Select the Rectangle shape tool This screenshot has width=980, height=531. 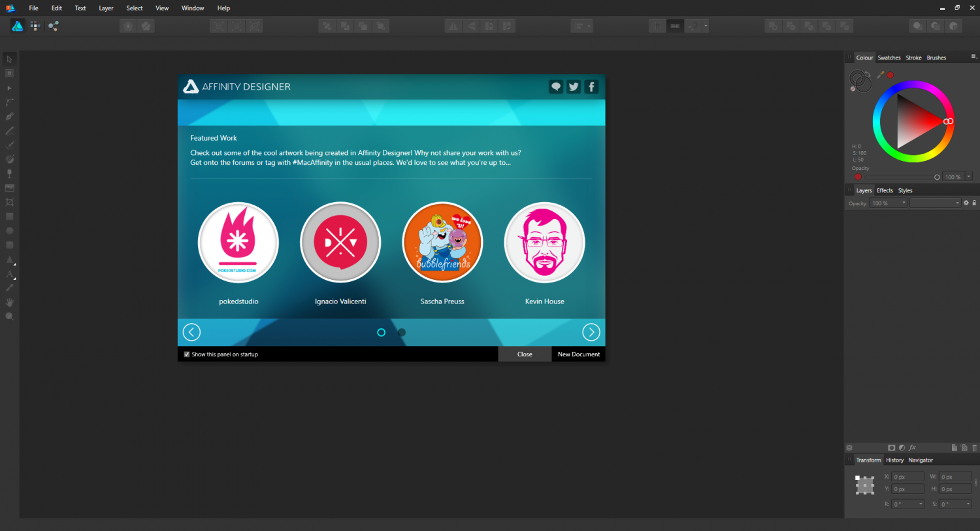point(9,216)
